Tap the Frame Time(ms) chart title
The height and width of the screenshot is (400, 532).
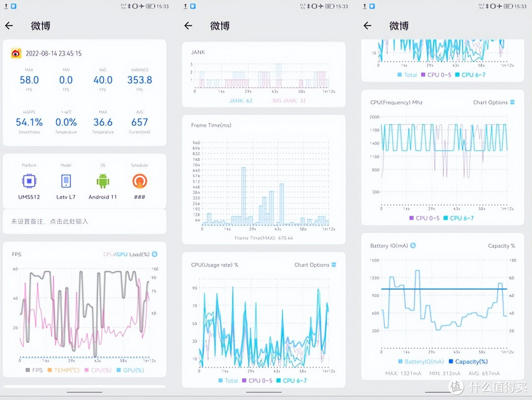click(211, 125)
